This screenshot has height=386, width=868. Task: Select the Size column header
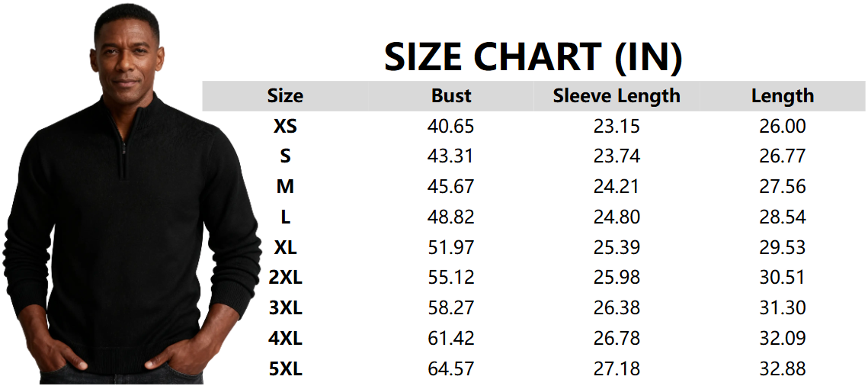pyautogui.click(x=285, y=96)
